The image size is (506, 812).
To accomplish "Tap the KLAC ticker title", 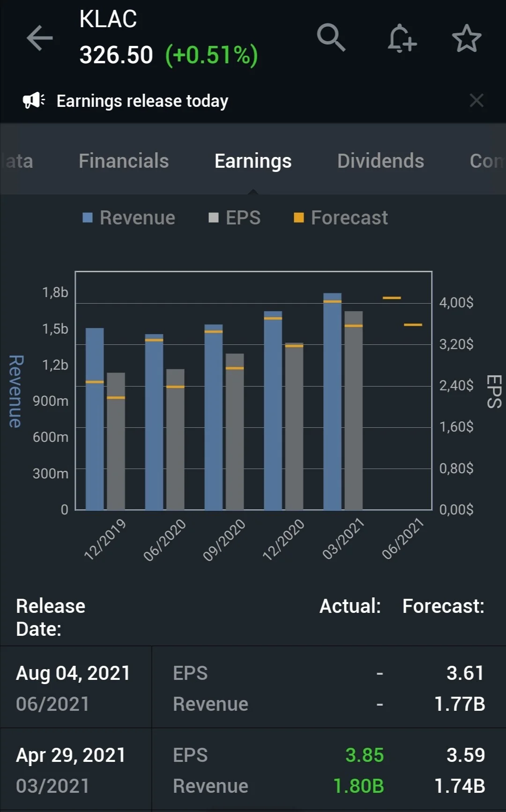I will pos(108,19).
